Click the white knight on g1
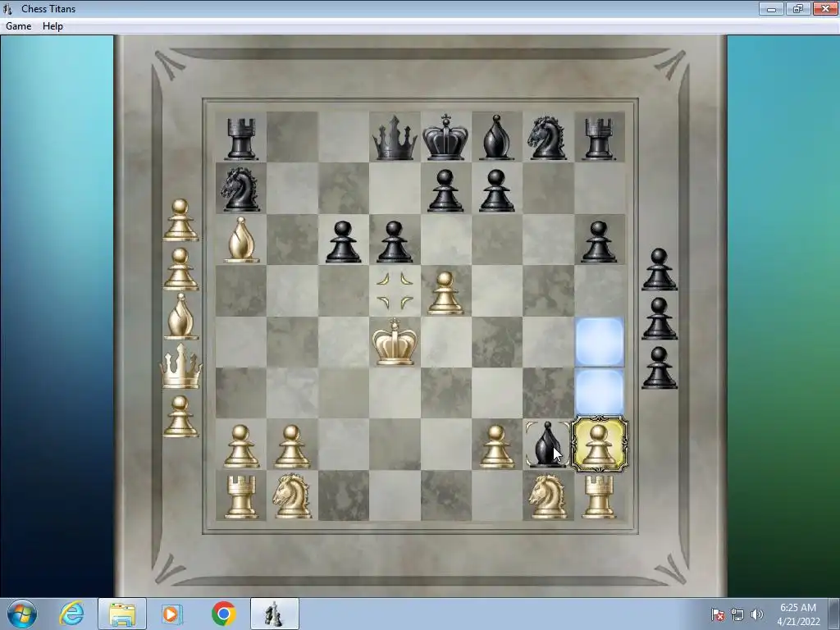The width and height of the screenshot is (840, 630). 548,496
